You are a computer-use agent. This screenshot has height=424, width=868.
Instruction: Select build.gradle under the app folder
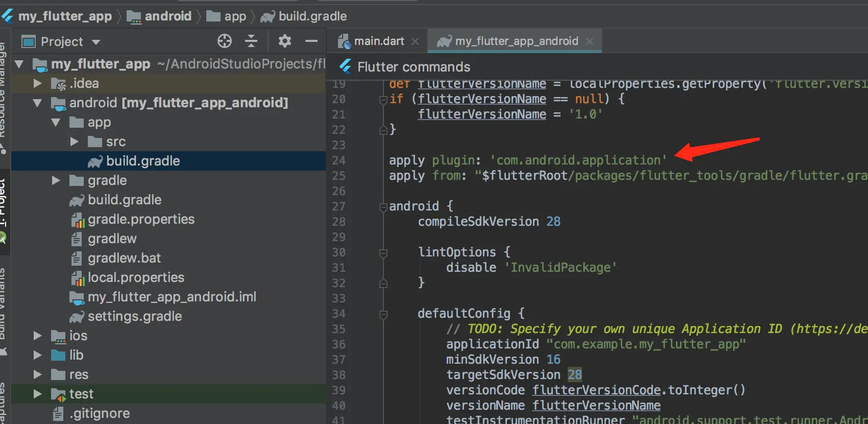point(168,161)
